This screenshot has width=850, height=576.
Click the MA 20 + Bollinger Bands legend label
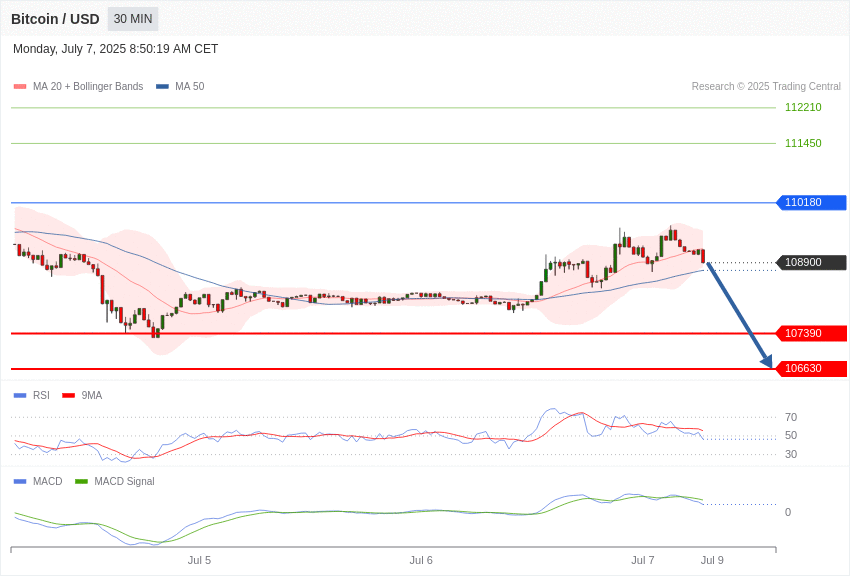pos(88,86)
